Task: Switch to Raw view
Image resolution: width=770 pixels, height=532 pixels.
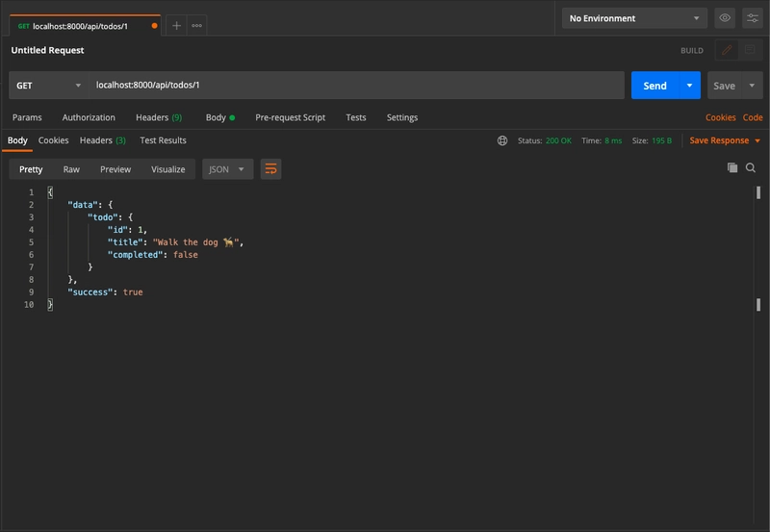Action: [x=71, y=169]
